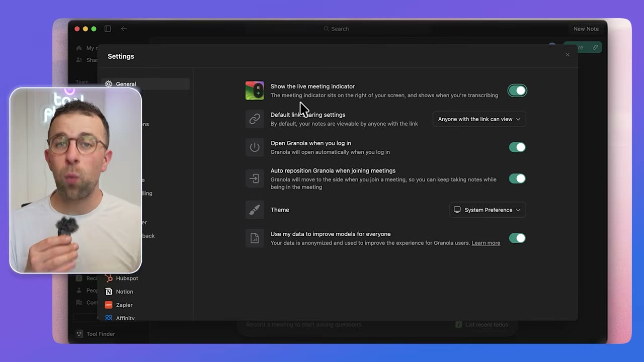This screenshot has height=362, width=644.
Task: Click 'Use my data to improve models for everyone' text
Action: (331, 234)
